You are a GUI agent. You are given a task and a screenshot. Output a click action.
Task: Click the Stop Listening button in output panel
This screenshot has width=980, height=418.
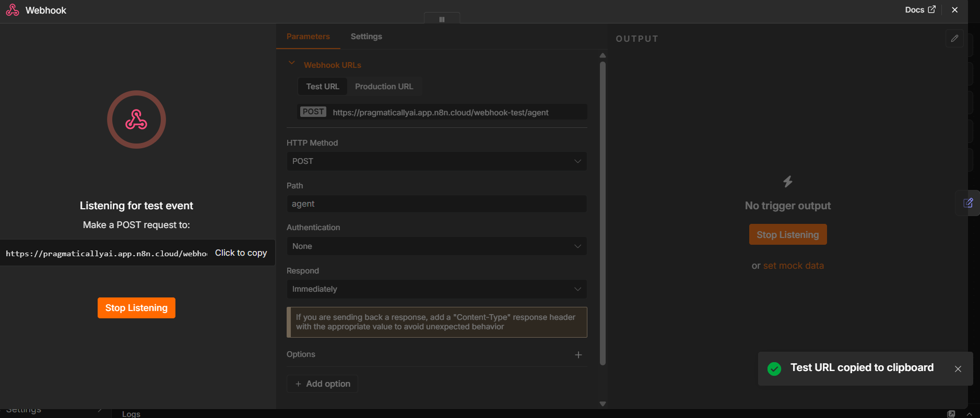click(x=788, y=235)
